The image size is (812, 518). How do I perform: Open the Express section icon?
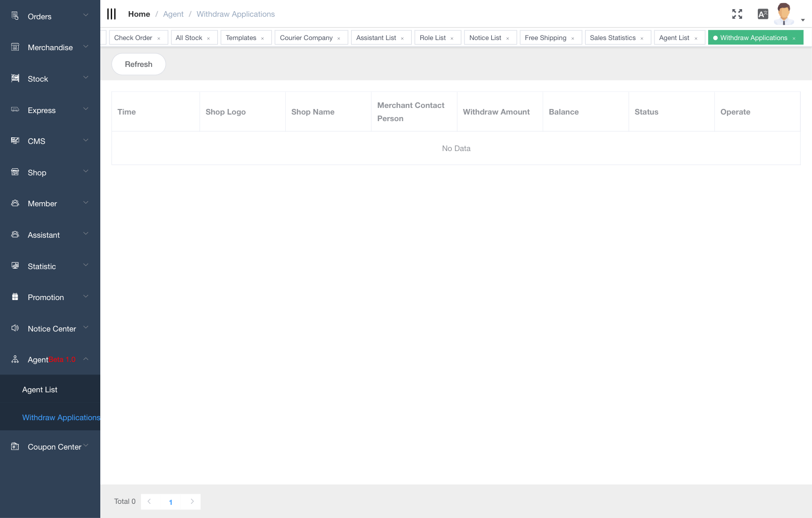[x=15, y=110]
